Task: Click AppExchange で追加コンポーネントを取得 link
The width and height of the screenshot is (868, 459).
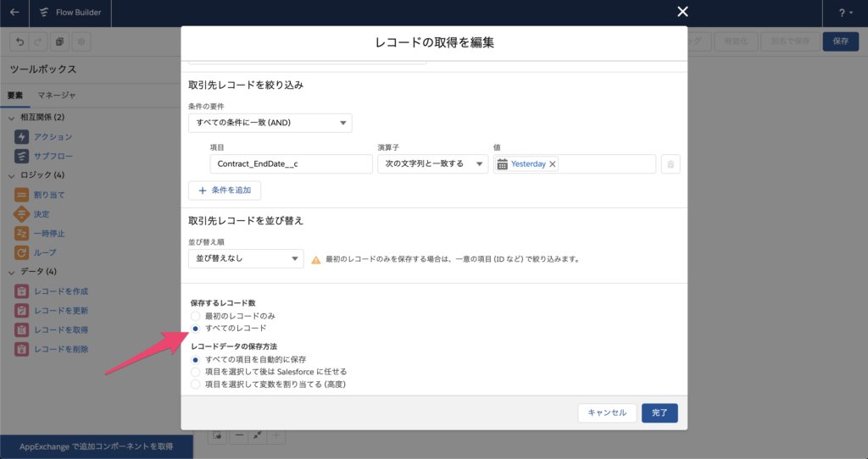Action: [x=97, y=447]
